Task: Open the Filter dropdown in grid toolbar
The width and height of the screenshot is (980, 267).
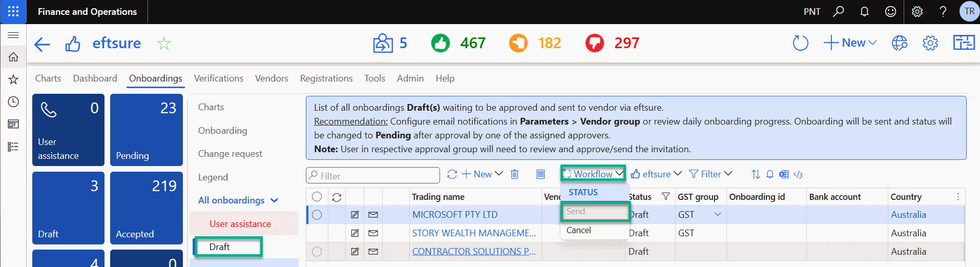Action: pyautogui.click(x=711, y=174)
